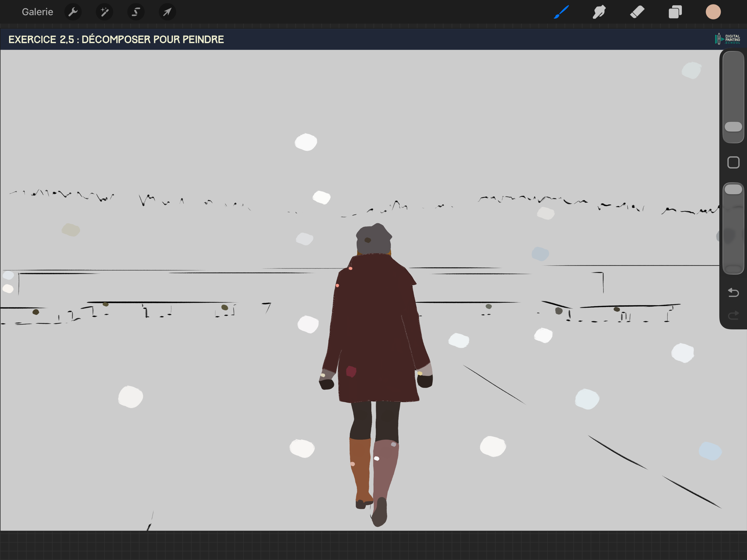Click the Exercice 2,5 title text

tap(116, 40)
